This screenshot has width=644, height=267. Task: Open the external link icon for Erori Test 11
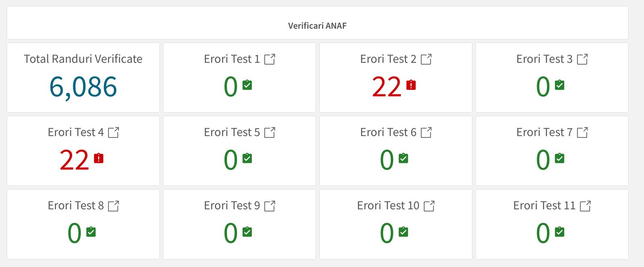[585, 206]
